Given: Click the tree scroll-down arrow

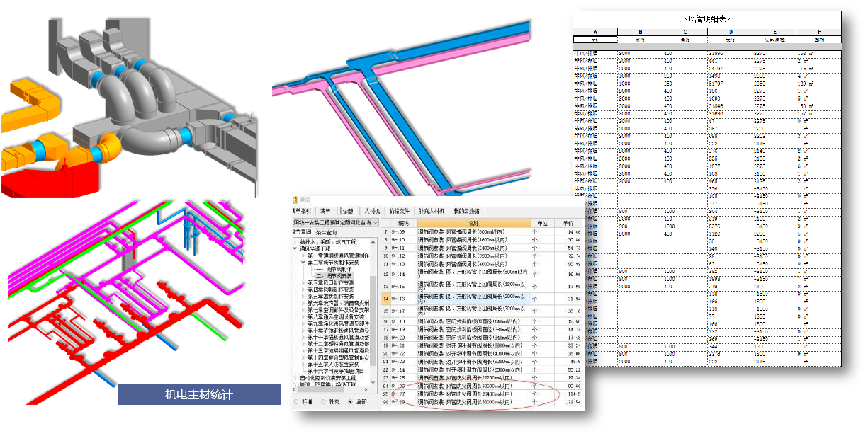Looking at the screenshot, I should pos(373,383).
